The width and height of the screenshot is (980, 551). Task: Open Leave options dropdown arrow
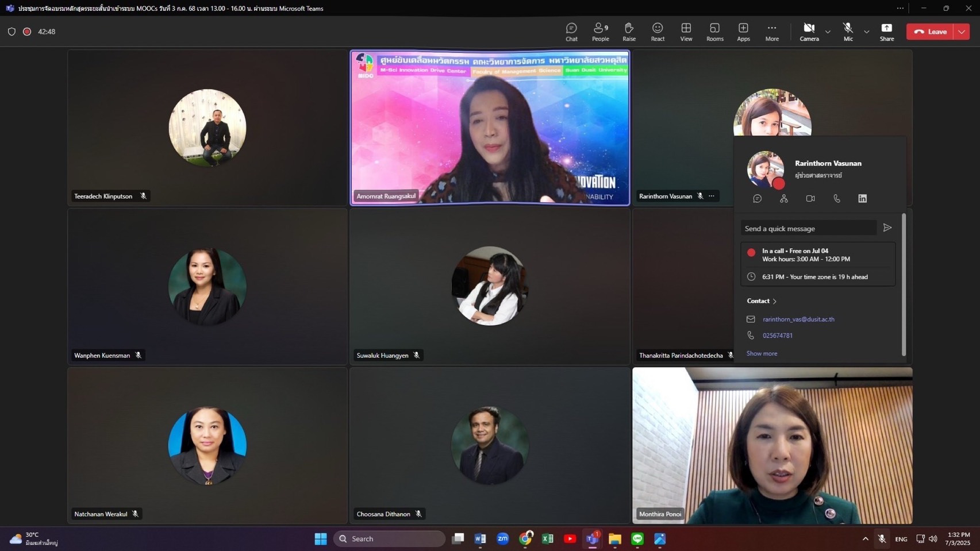pyautogui.click(x=962, y=32)
